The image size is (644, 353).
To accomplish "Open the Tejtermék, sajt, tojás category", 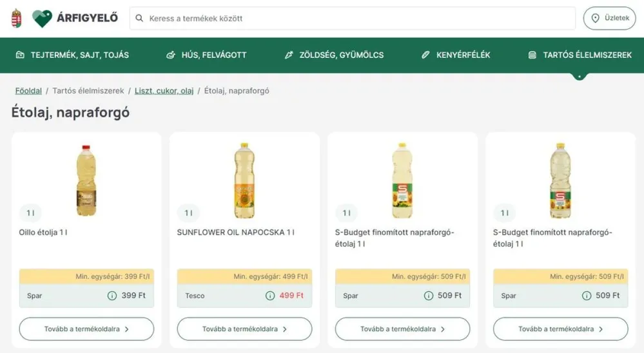I will 72,55.
